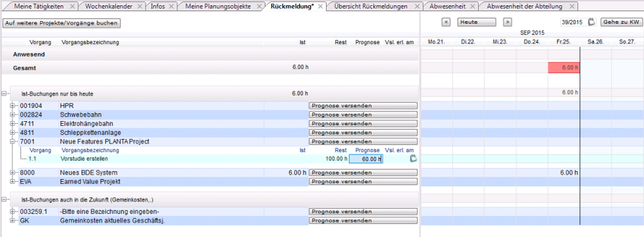Close the Meine Planungsobjekte tab
644x237 pixels.
(x=259, y=7)
